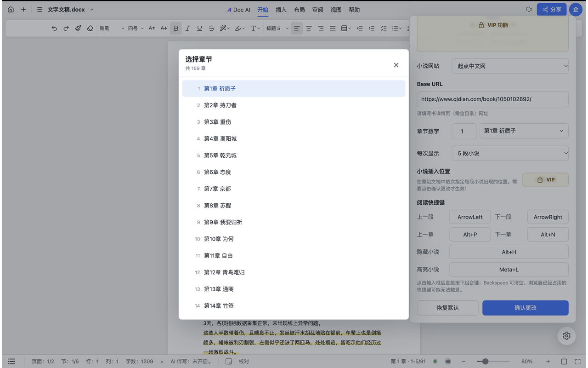Switch to the 审阅 tab

(x=318, y=10)
